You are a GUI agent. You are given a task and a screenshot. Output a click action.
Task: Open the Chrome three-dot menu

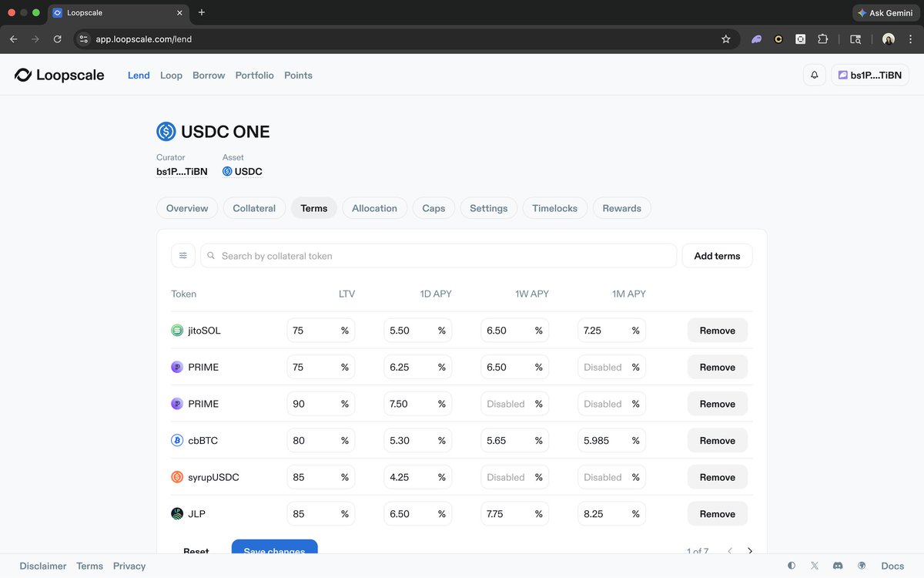coord(910,39)
